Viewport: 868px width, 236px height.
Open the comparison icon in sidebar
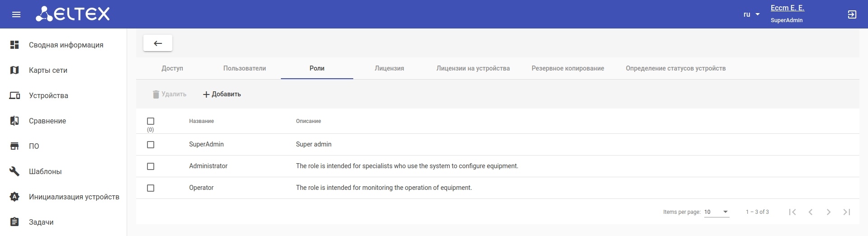click(x=14, y=121)
